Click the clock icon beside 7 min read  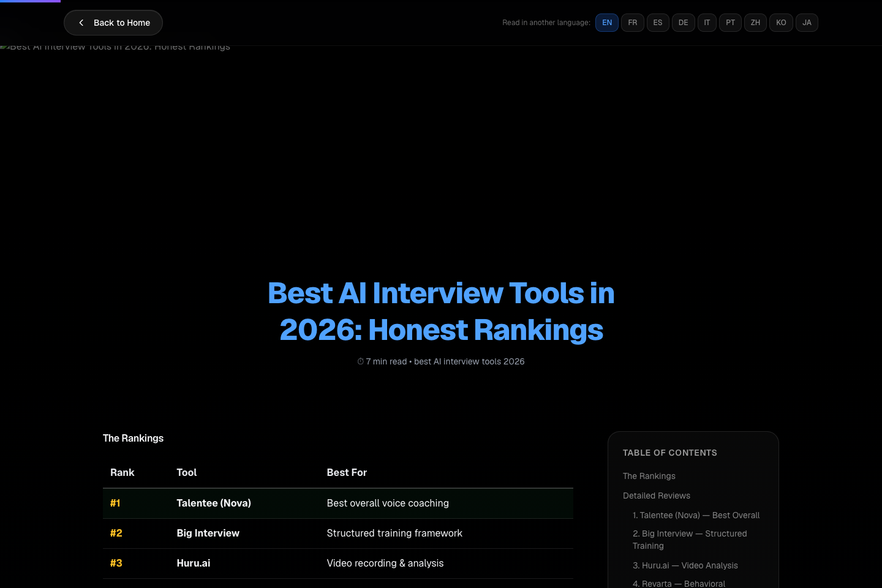[x=361, y=361]
